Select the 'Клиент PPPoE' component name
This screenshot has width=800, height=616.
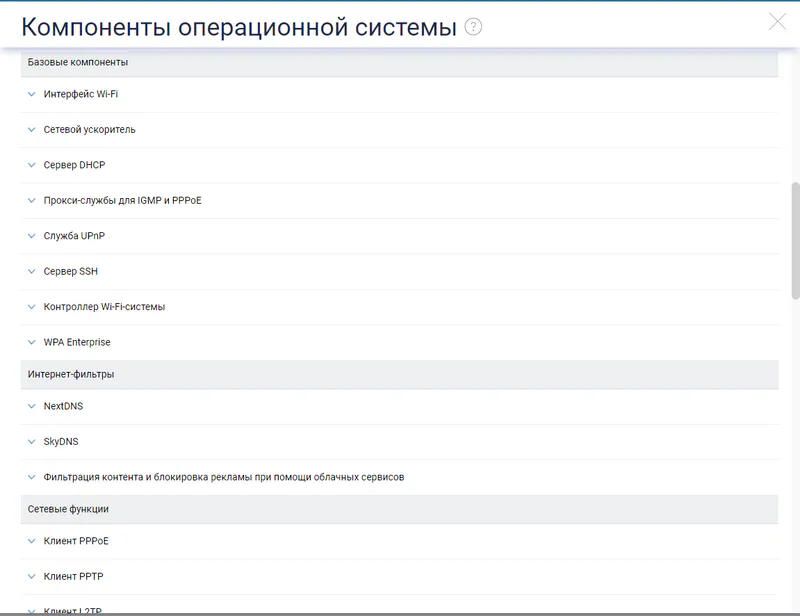point(76,541)
